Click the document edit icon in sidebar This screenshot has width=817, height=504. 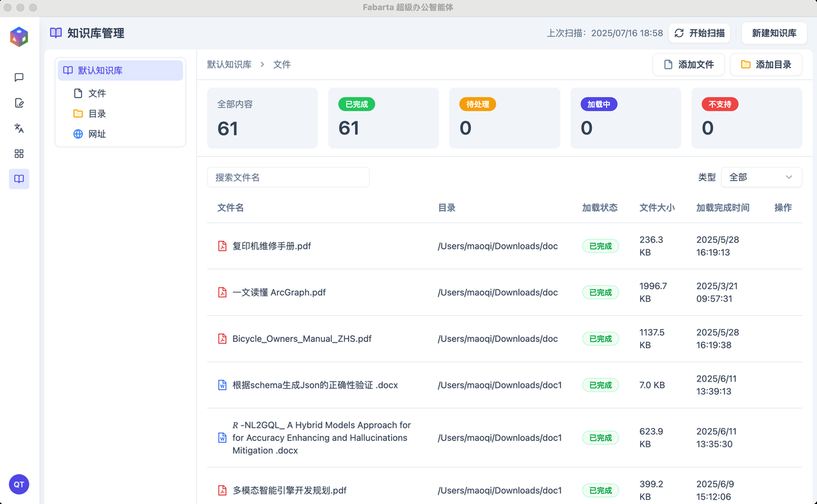pyautogui.click(x=19, y=103)
